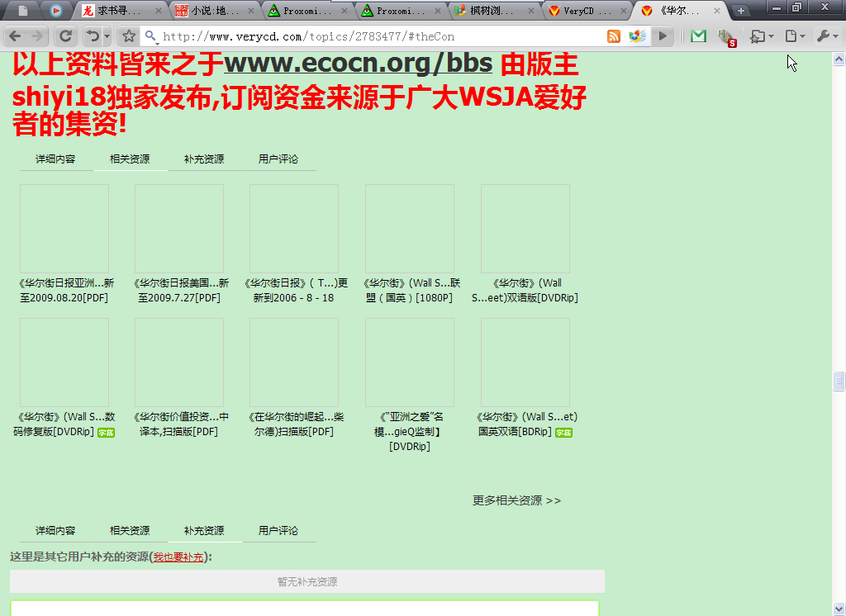This screenshot has height=616, width=846.
Task: Switch to the 求书寻 tab
Action: [x=118, y=11]
